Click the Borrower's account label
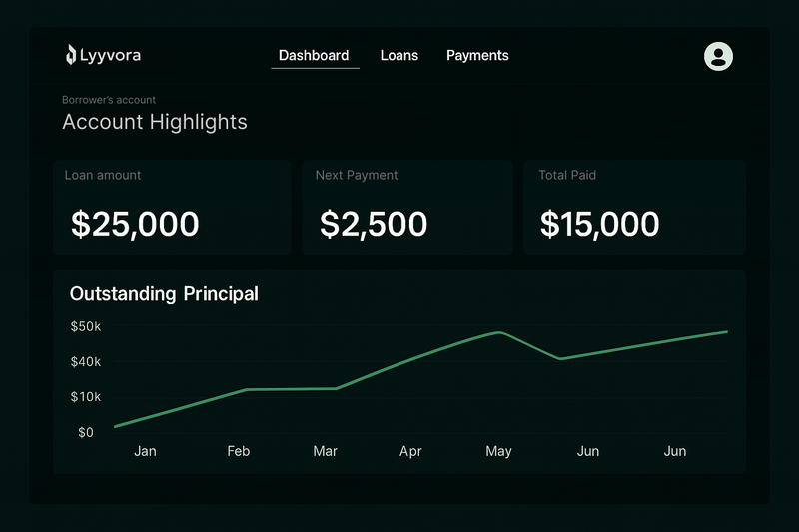799x532 pixels. (109, 100)
